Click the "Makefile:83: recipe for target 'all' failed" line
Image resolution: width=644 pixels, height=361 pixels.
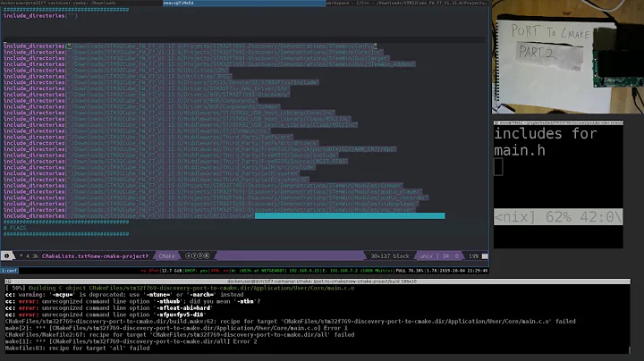[x=77, y=348]
